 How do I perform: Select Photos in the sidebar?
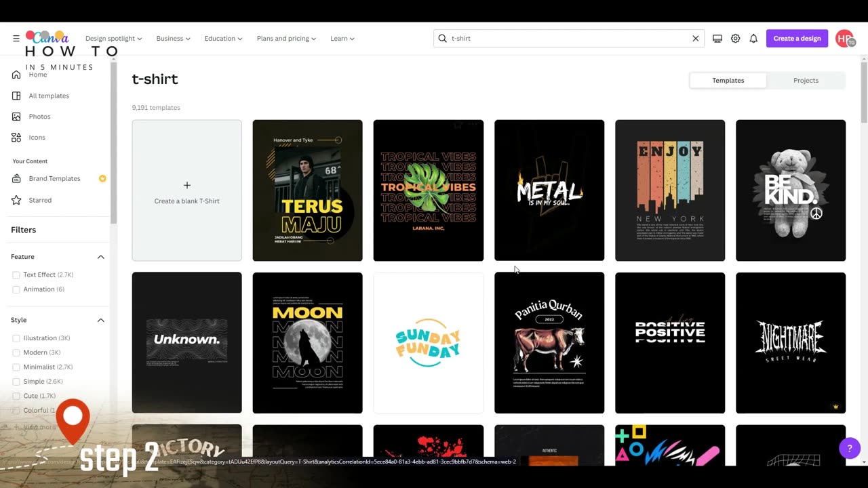tap(39, 117)
